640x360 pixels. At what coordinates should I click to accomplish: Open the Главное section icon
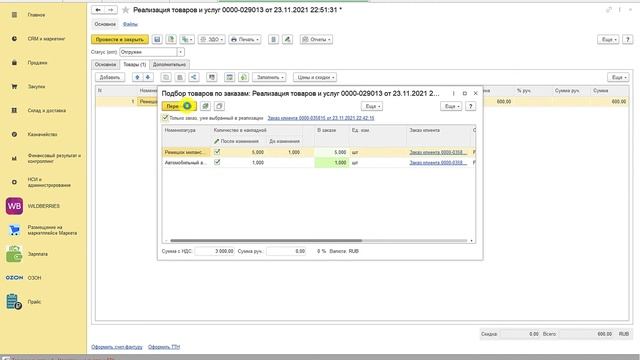tap(14, 15)
